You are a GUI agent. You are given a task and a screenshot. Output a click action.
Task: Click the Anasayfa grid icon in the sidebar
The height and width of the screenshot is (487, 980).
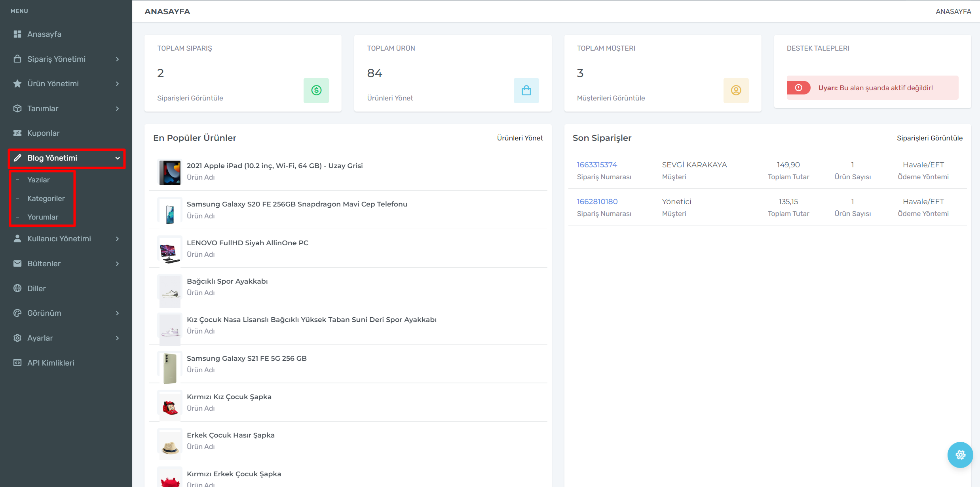tap(17, 34)
